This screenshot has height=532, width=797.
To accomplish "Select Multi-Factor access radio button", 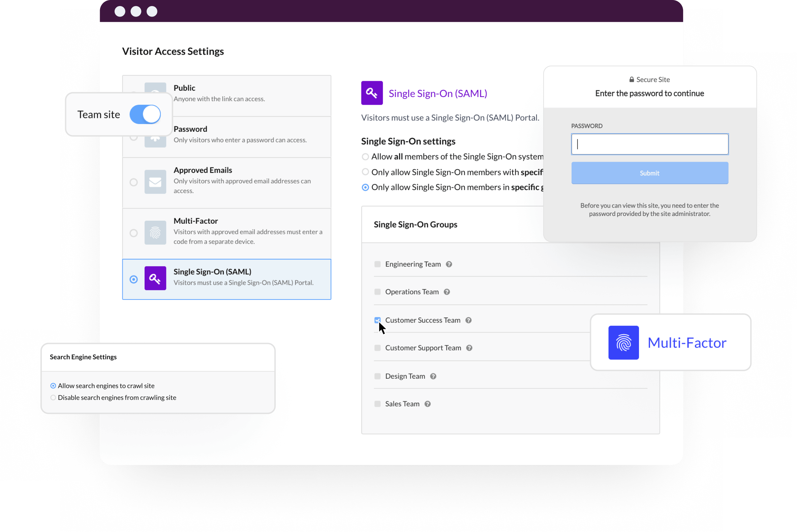I will click(x=134, y=233).
